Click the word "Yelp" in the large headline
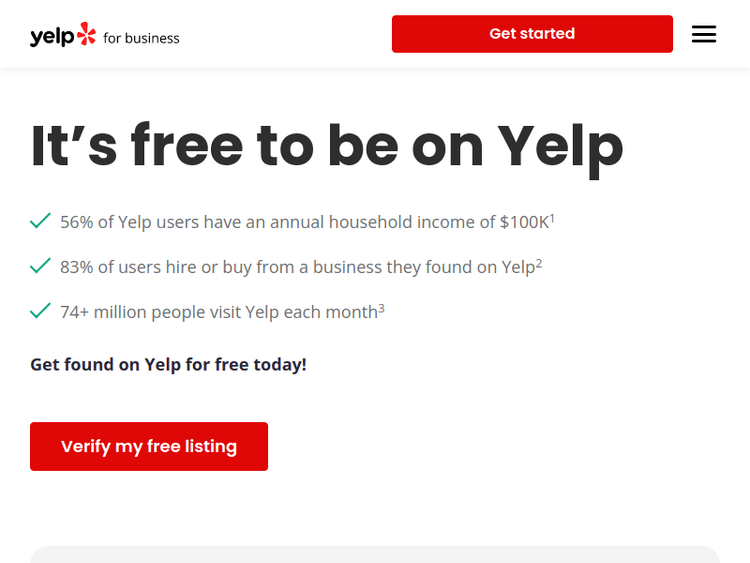Viewport: 750px width, 563px height. click(x=560, y=146)
